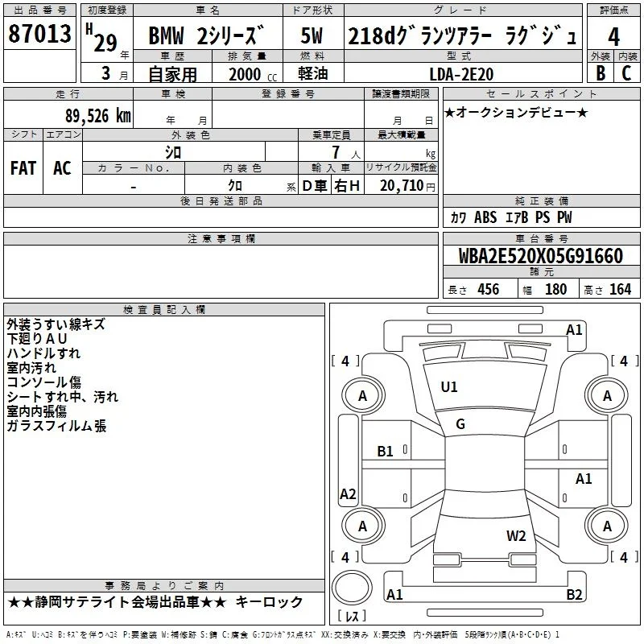Click the U1 dent mark on hood

449,387
